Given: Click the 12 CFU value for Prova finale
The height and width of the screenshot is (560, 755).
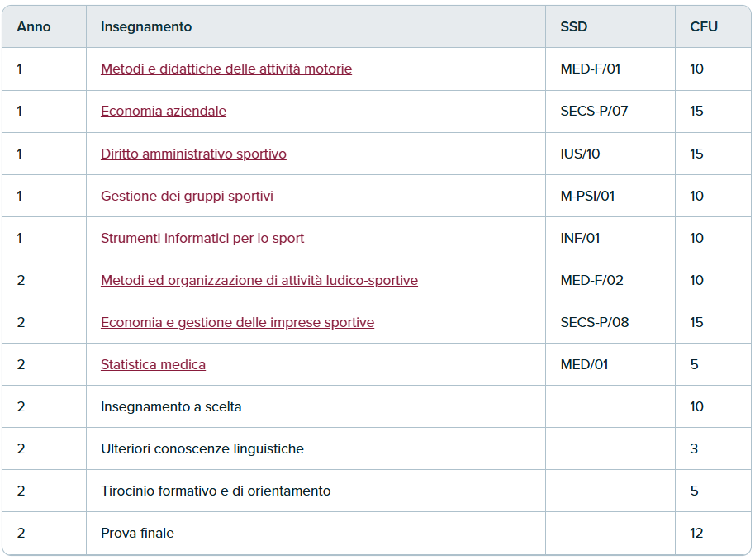Looking at the screenshot, I should point(696,533).
